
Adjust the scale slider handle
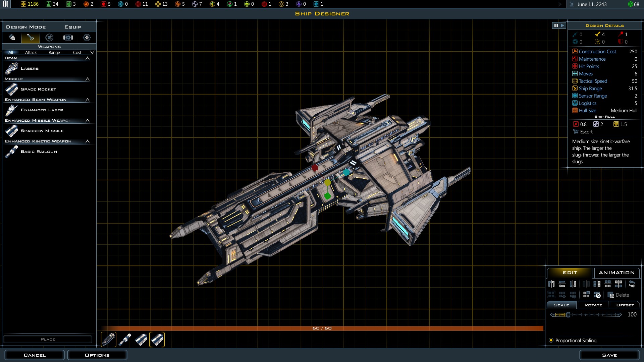(x=568, y=315)
